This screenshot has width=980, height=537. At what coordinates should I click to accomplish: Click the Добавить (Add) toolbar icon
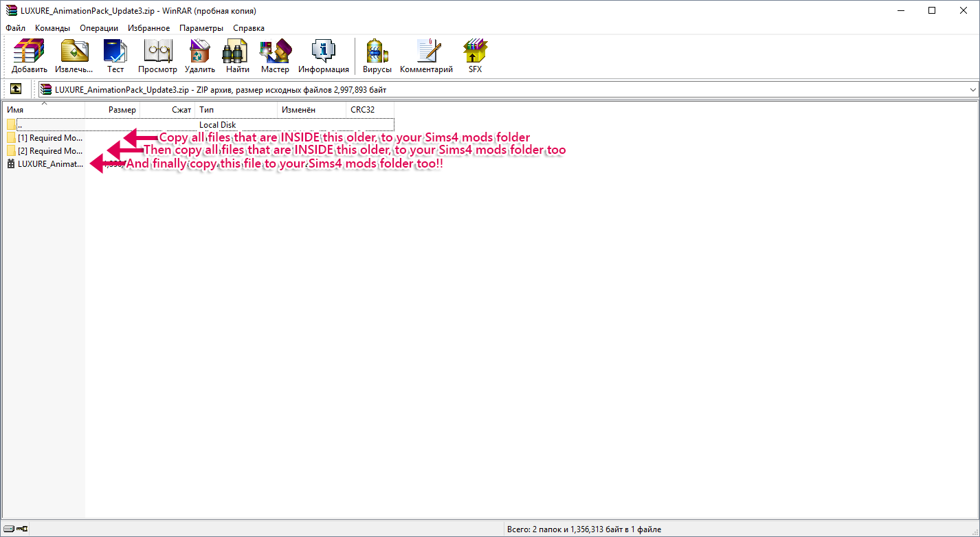[x=30, y=56]
